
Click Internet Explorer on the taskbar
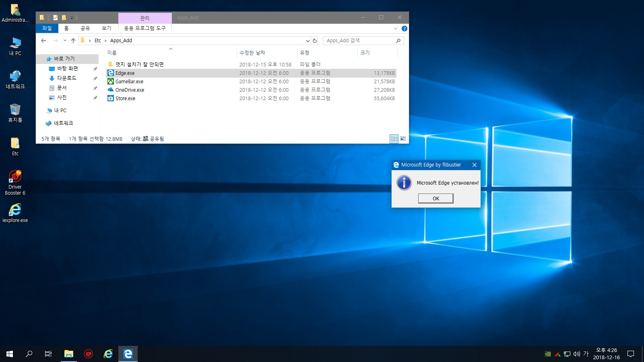point(108,354)
